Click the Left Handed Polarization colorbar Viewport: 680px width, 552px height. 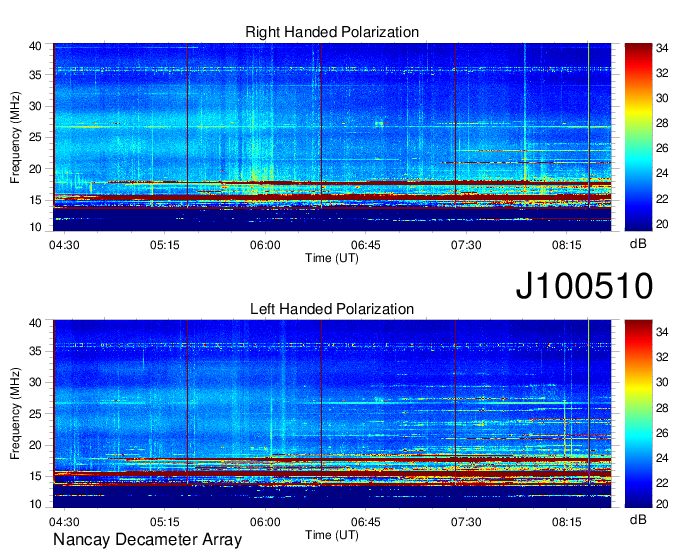638,414
